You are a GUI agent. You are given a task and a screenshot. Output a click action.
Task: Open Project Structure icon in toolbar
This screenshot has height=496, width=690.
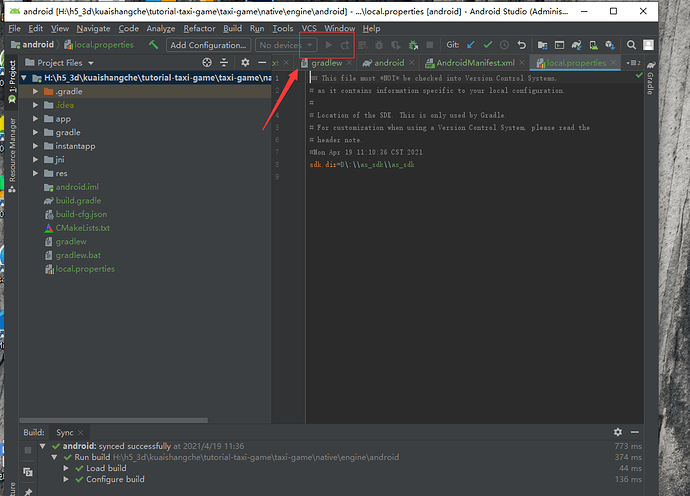click(542, 45)
